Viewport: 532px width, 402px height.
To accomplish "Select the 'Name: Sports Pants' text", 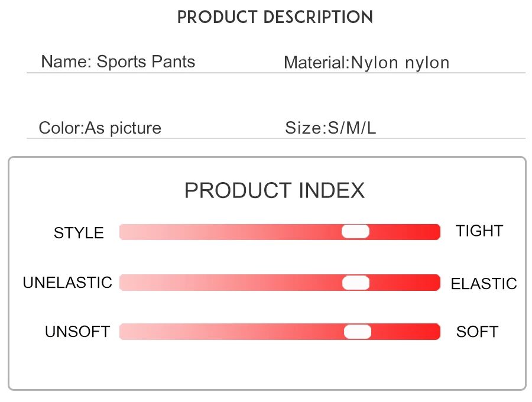I will pyautogui.click(x=118, y=61).
